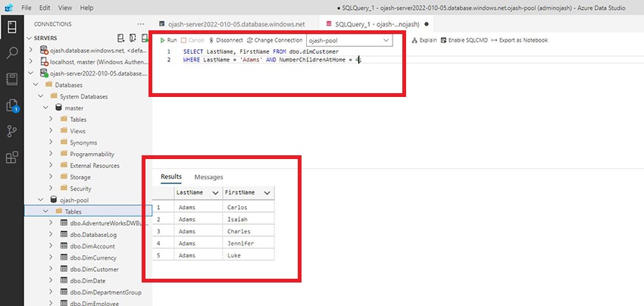This screenshot has width=644, height=306.
Task: Expand the Programmability folder
Action: (x=51, y=154)
